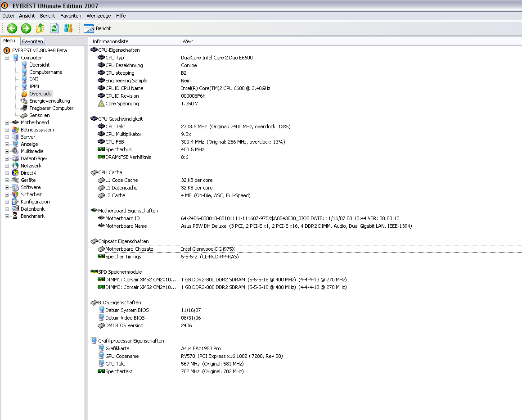The height and width of the screenshot is (420, 522).
Task: Click the Netzwerk globe icon
Action: (x=15, y=166)
